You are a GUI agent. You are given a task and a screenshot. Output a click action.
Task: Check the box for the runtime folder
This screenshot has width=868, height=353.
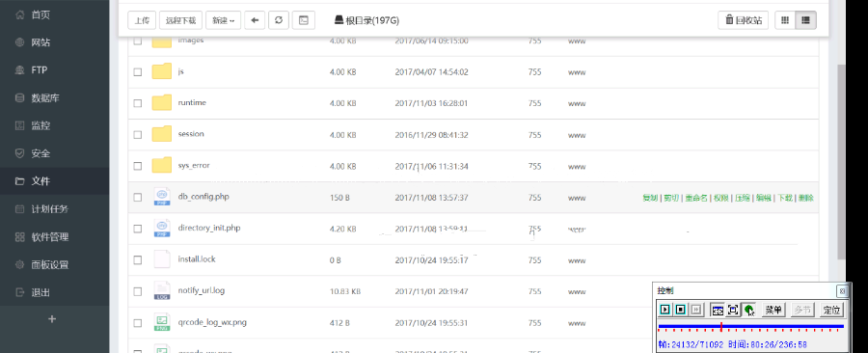tap(138, 103)
